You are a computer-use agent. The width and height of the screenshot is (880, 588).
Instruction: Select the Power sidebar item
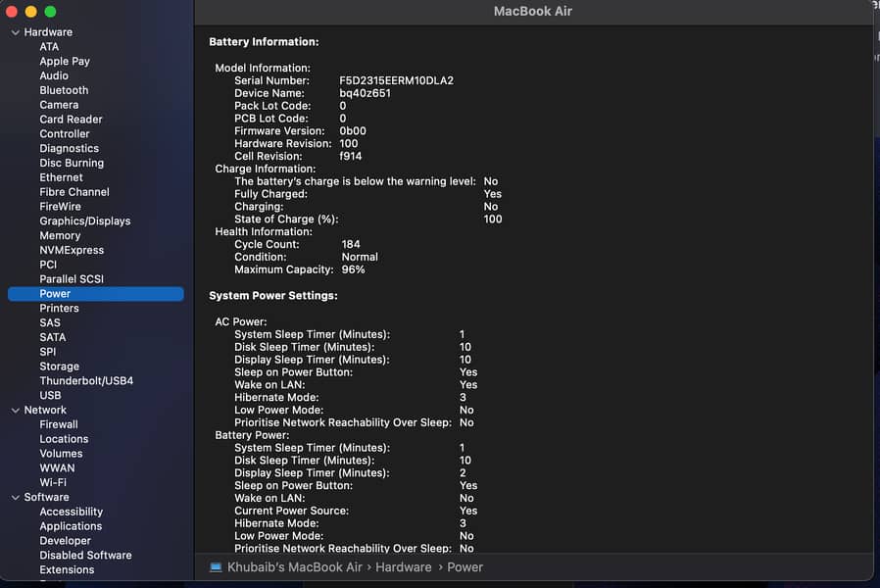coord(55,294)
